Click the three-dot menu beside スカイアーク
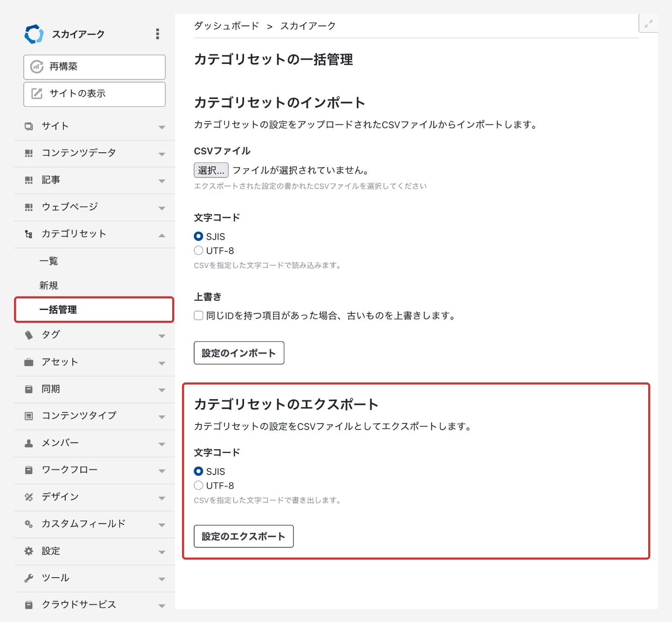672x622 pixels. pyautogui.click(x=157, y=34)
